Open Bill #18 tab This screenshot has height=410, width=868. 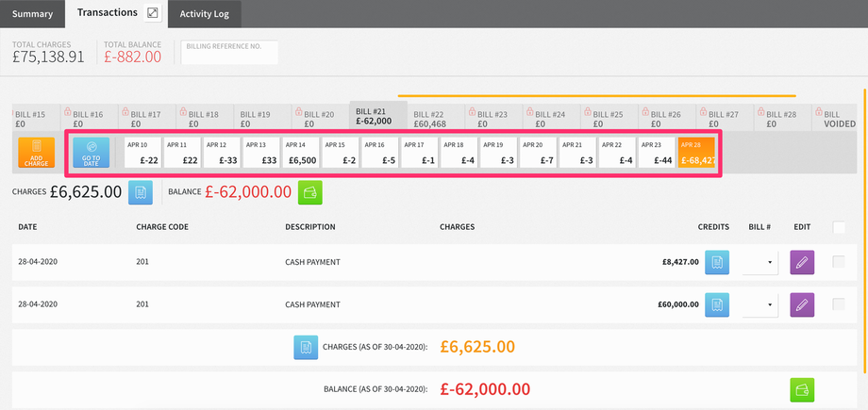205,119
